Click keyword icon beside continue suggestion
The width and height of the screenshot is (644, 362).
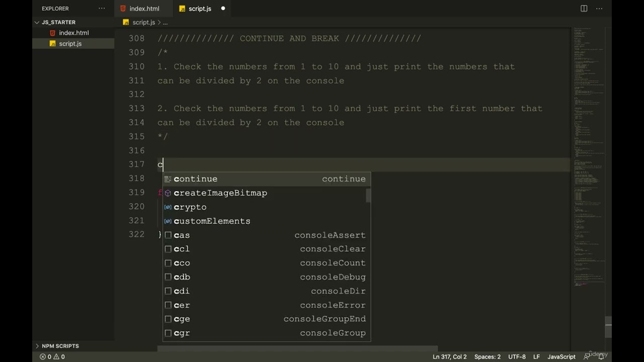tap(168, 179)
